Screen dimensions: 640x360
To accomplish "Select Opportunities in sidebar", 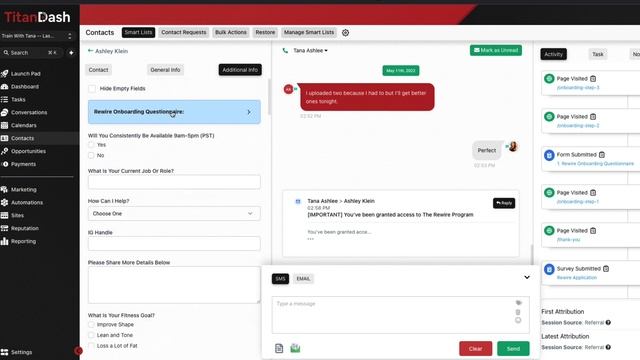I will pyautogui.click(x=28, y=151).
